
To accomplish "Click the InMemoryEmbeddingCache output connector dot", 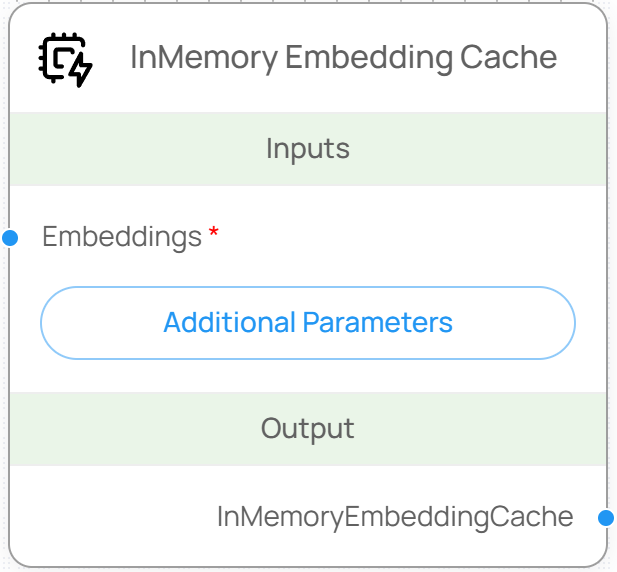I will coord(606,518).
